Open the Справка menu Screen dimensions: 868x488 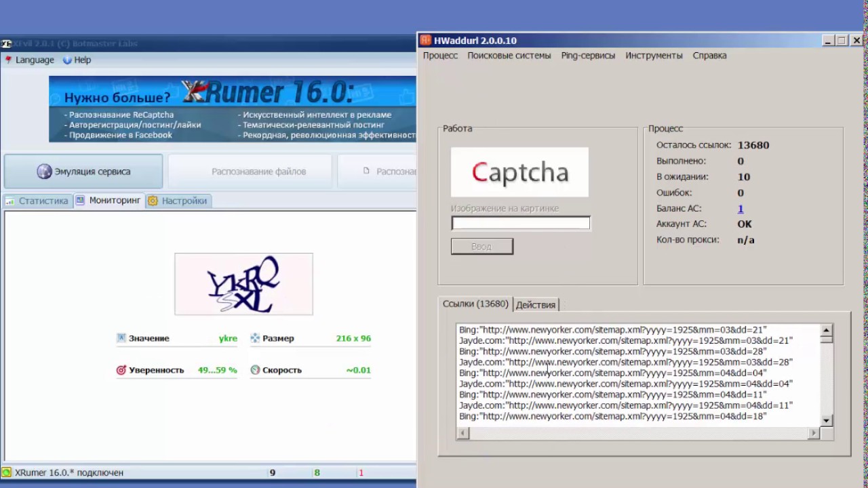(x=709, y=56)
